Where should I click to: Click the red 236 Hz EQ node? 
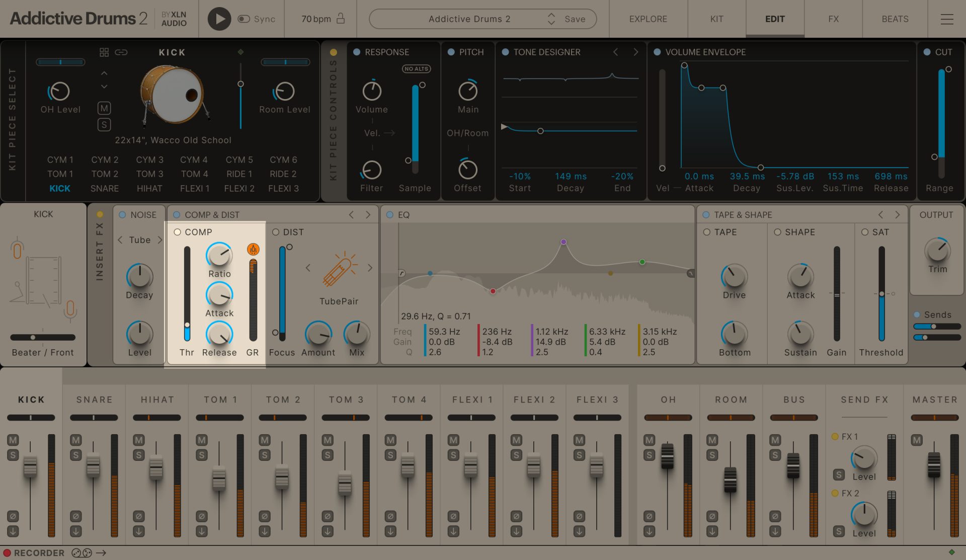coord(493,291)
